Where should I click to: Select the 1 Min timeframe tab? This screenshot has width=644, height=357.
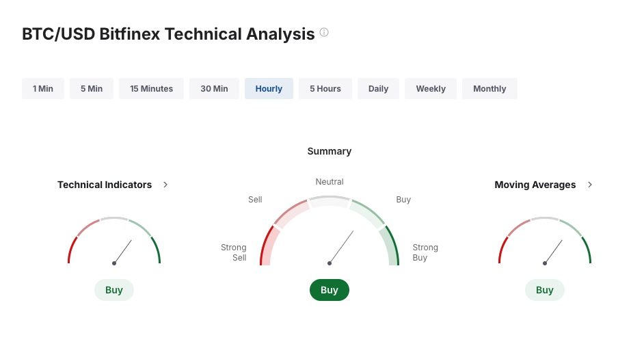(x=43, y=89)
